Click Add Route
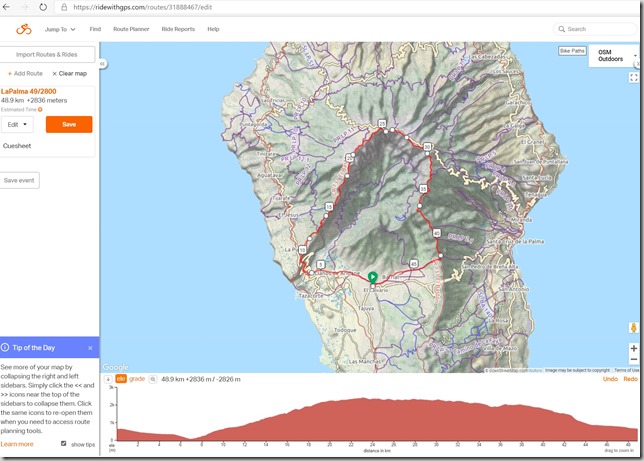 (25, 74)
